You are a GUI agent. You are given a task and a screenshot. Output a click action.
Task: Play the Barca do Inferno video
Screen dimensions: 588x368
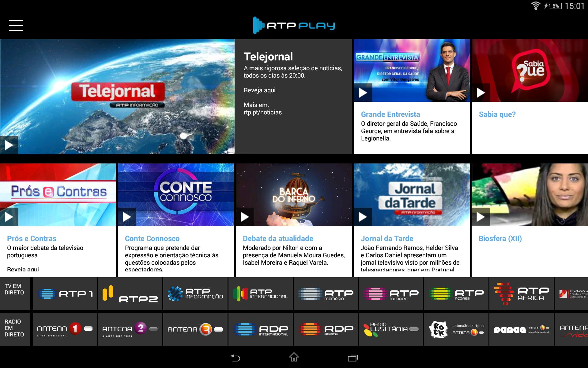tap(245, 217)
